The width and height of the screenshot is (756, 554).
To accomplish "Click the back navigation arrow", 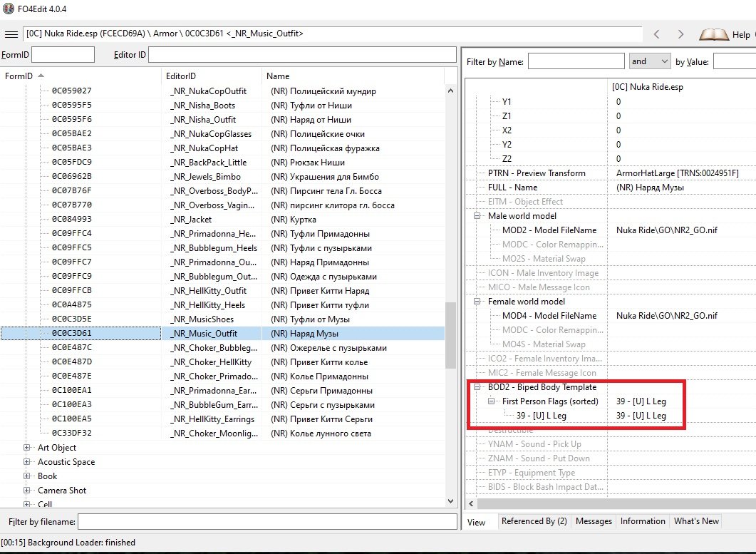I will 657,34.
